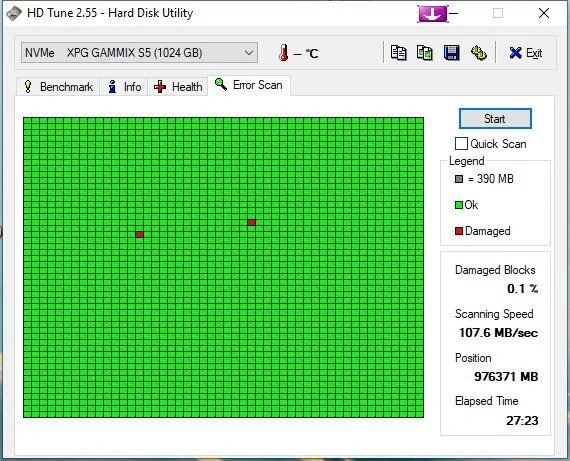The image size is (570, 461).
Task: Click the copy text to clipboard icon
Action: [398, 53]
